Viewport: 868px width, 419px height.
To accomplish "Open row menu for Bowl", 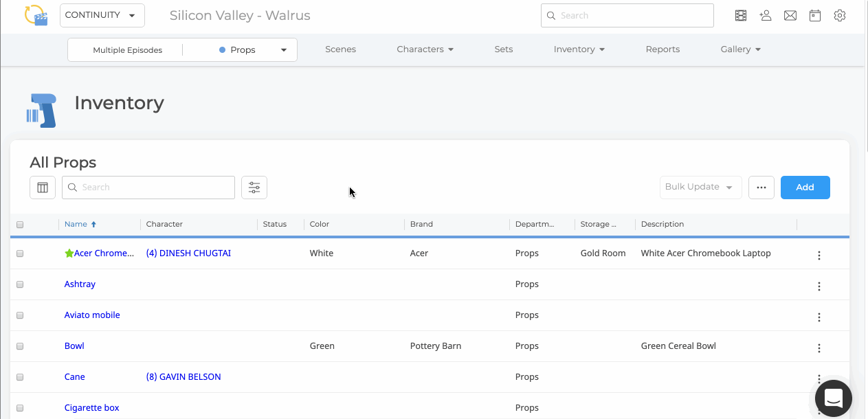I will [x=819, y=348].
